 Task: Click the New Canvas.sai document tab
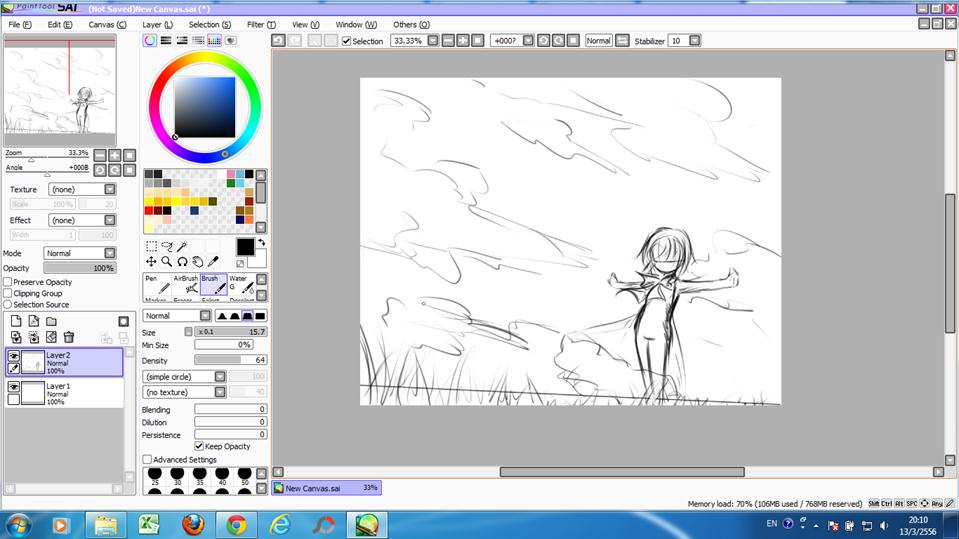[327, 488]
